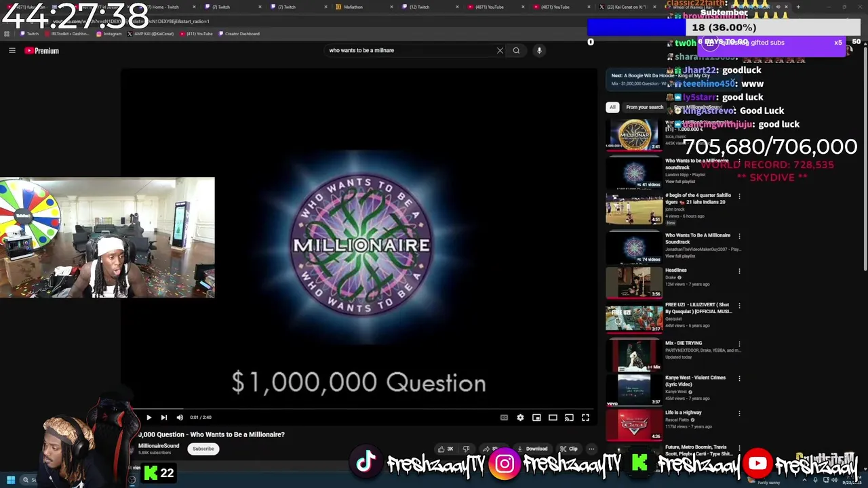This screenshot has height=488, width=868.
Task: Open options for Mix - DIE TRYING
Action: [739, 344]
